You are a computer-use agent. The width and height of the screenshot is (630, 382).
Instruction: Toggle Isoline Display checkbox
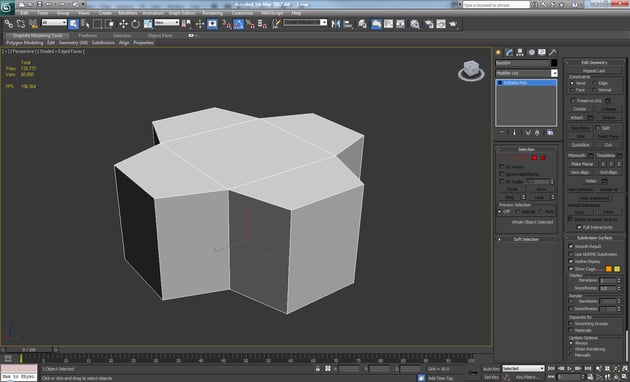pos(571,261)
